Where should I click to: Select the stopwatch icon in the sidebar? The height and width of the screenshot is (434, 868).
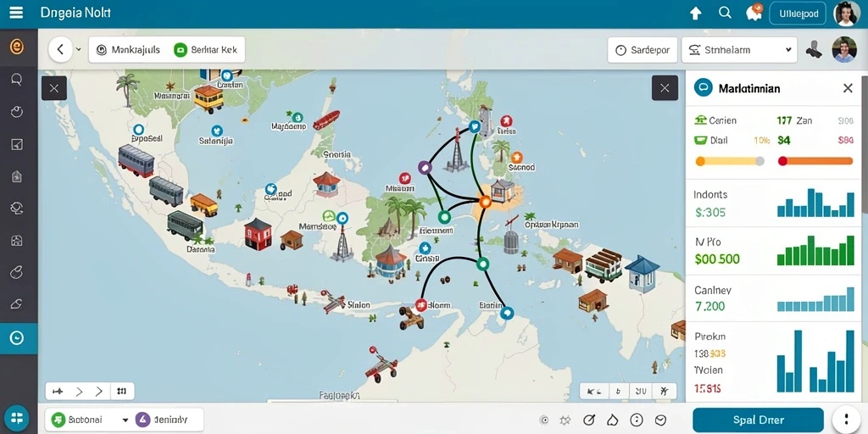(x=17, y=112)
